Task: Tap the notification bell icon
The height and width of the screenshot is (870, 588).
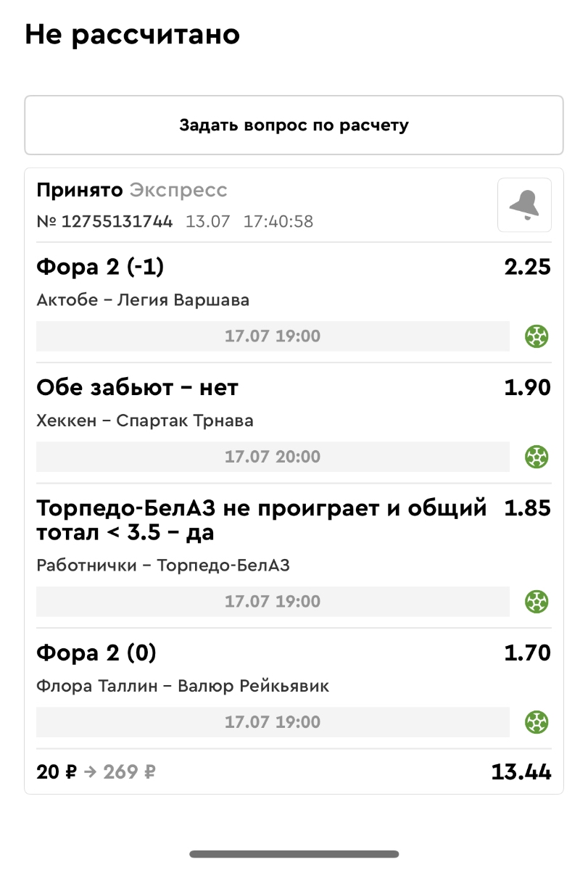Action: pyautogui.click(x=524, y=205)
